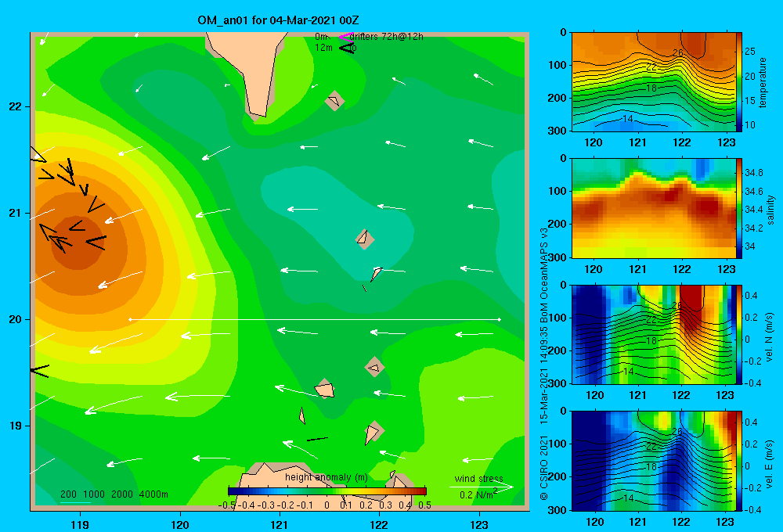Click the magenta 0m drifter arrow in legend
The height and width of the screenshot is (532, 783).
click(345, 37)
